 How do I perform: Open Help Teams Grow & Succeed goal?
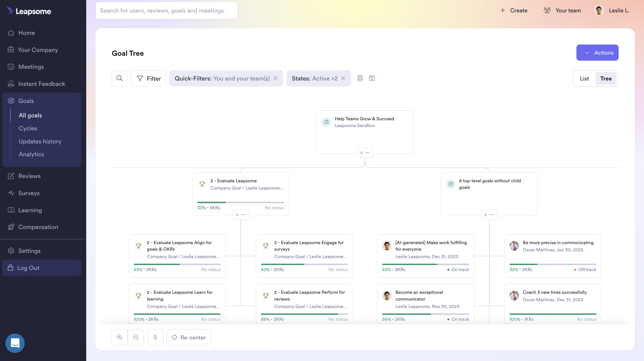coord(365,132)
